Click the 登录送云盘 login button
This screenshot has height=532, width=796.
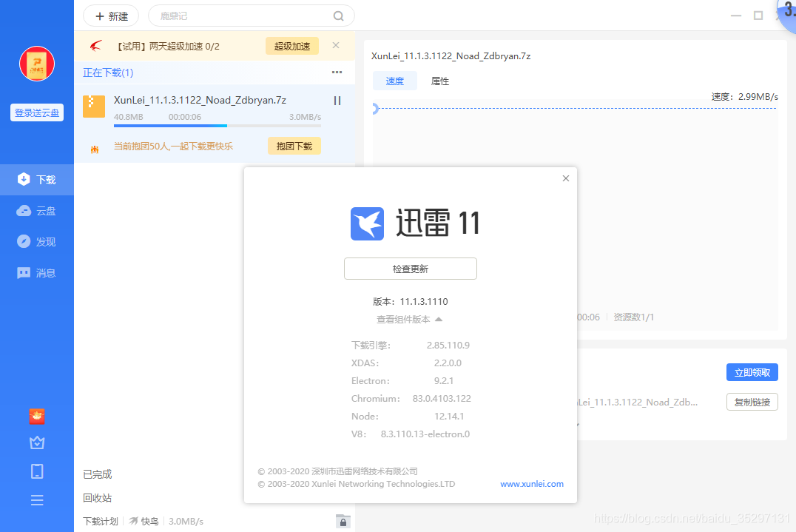(36, 112)
